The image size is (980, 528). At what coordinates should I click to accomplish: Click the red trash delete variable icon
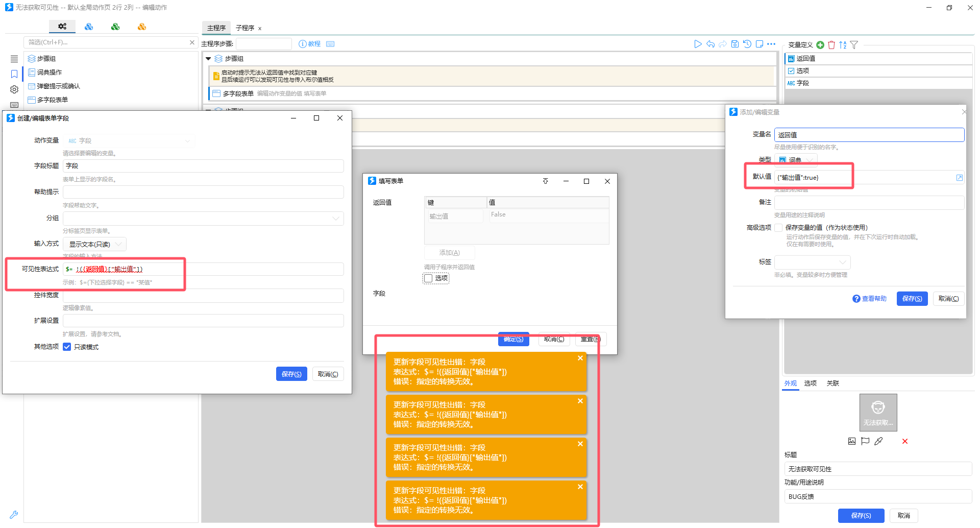(831, 45)
